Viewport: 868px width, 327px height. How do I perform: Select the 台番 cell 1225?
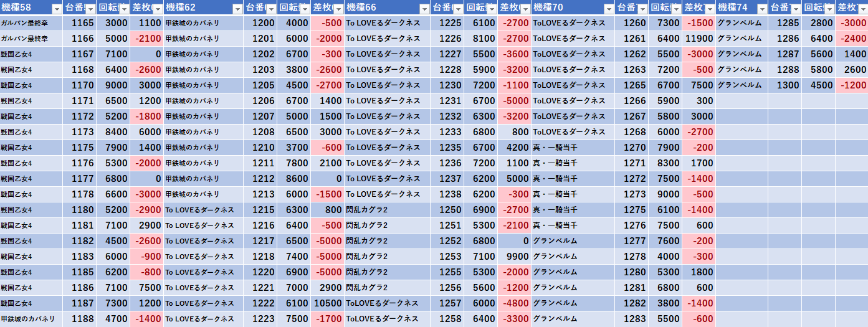(447, 23)
